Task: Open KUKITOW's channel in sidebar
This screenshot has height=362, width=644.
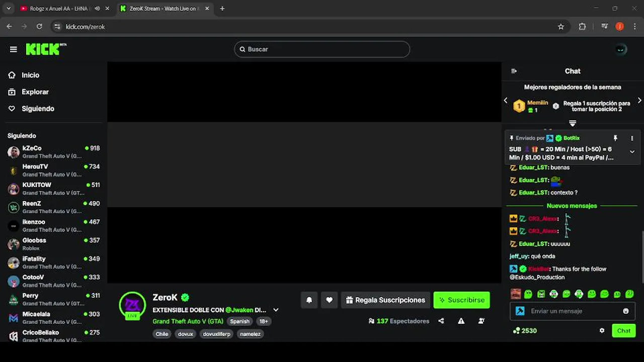Action: point(53,189)
